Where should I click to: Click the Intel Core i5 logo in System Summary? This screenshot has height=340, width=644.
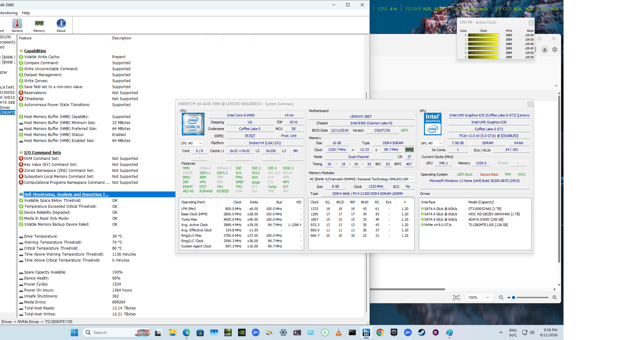[x=193, y=124]
